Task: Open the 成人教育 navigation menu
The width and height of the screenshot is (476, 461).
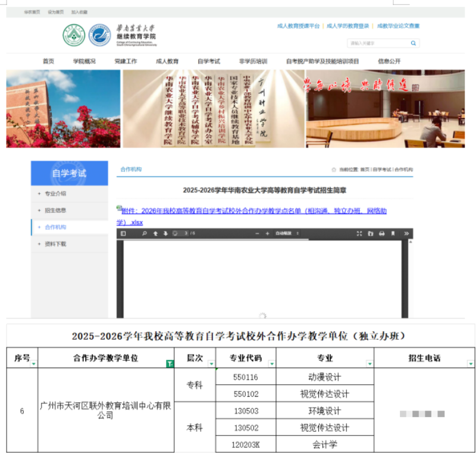Action: (x=167, y=61)
